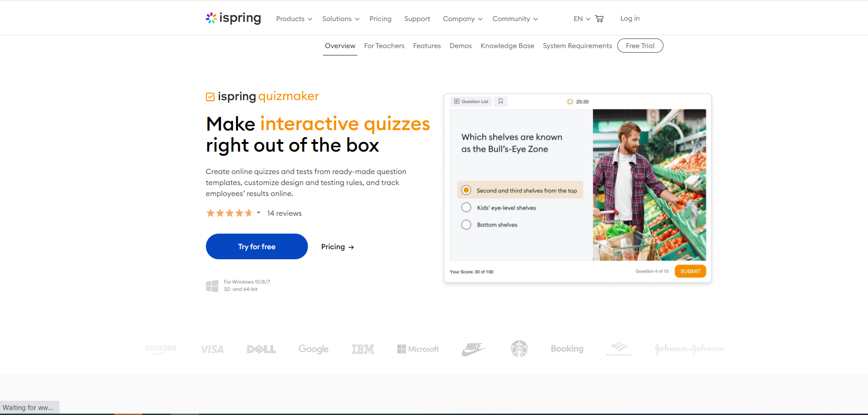
Task: Select 'Second and third shelves from the top' option
Action: pos(520,190)
